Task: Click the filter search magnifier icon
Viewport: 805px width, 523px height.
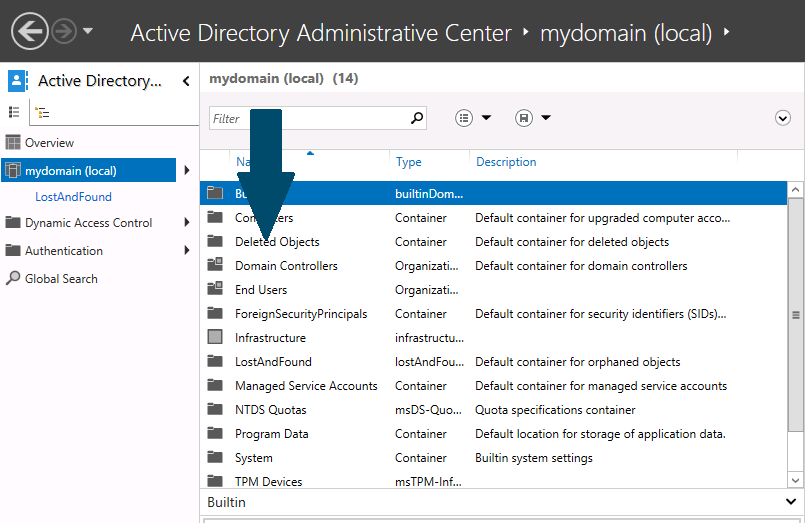Action: pyautogui.click(x=417, y=118)
